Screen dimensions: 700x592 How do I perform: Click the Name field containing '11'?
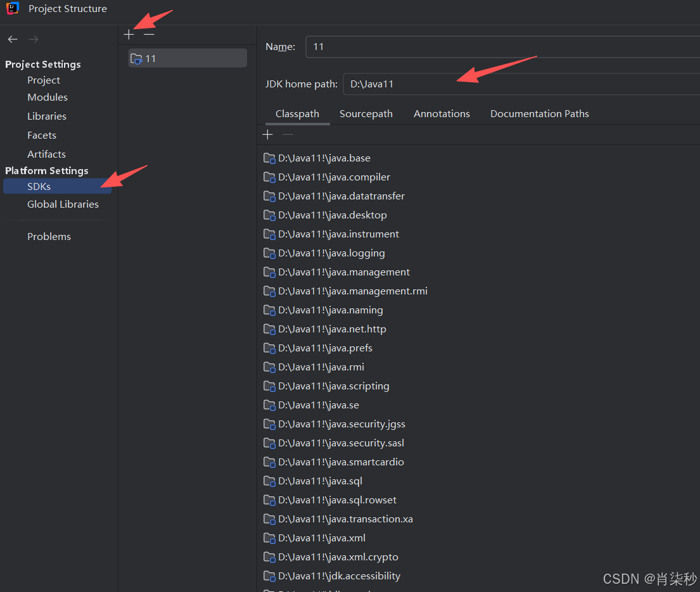(443, 46)
